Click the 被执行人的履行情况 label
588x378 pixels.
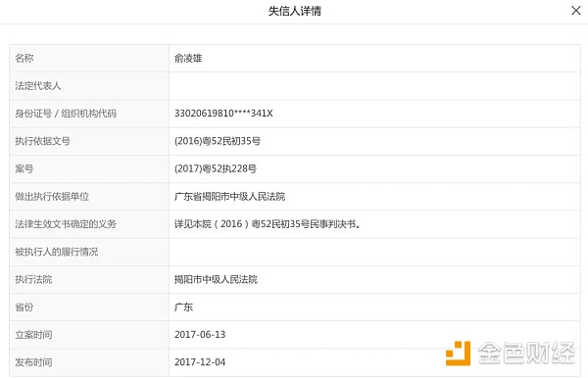(x=57, y=252)
